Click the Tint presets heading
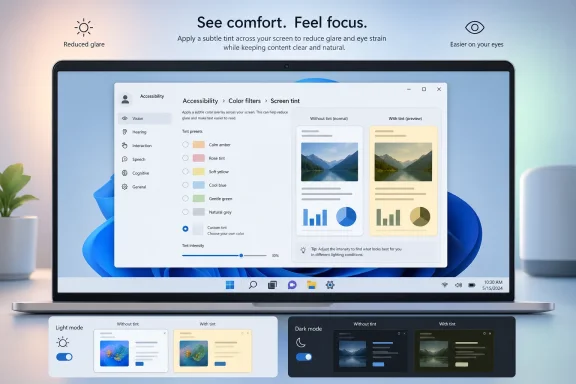Screen dimensions: 576x384 coord(192,131)
